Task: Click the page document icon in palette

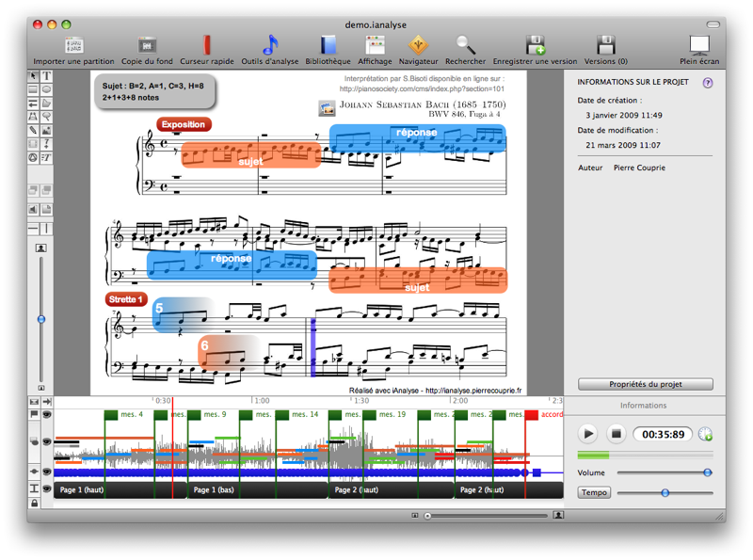Action: [x=46, y=209]
